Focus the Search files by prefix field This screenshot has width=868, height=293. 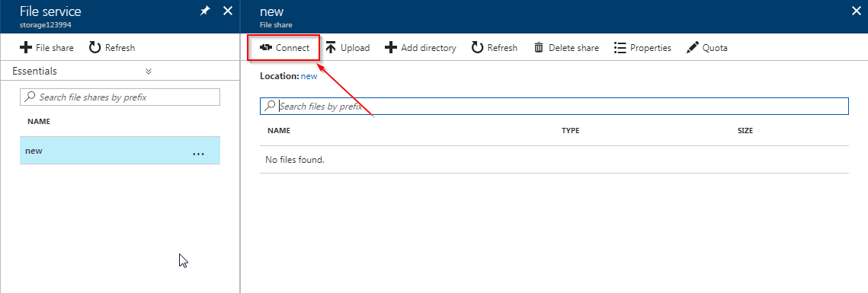coord(554,106)
